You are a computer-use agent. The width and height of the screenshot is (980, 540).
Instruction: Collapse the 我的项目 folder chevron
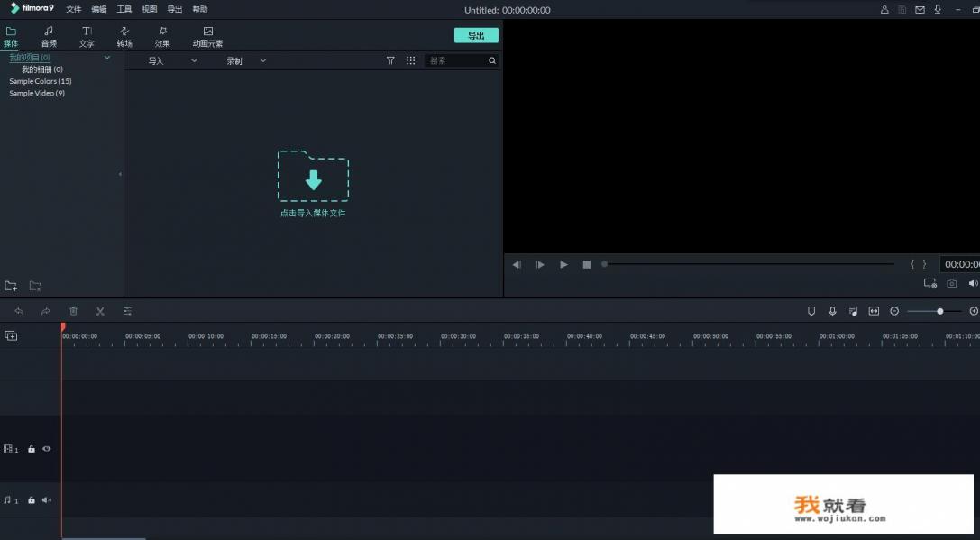(107, 58)
